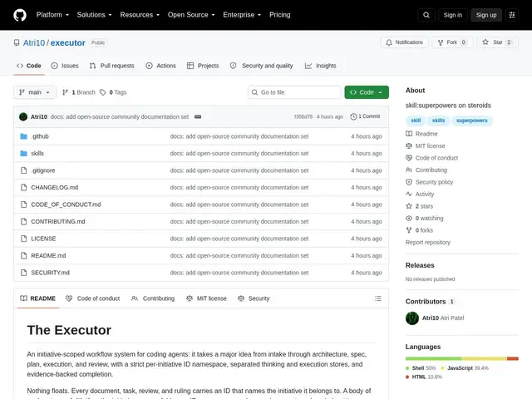532x399 pixels.
Task: Open the main branch dropdown
Action: click(35, 92)
